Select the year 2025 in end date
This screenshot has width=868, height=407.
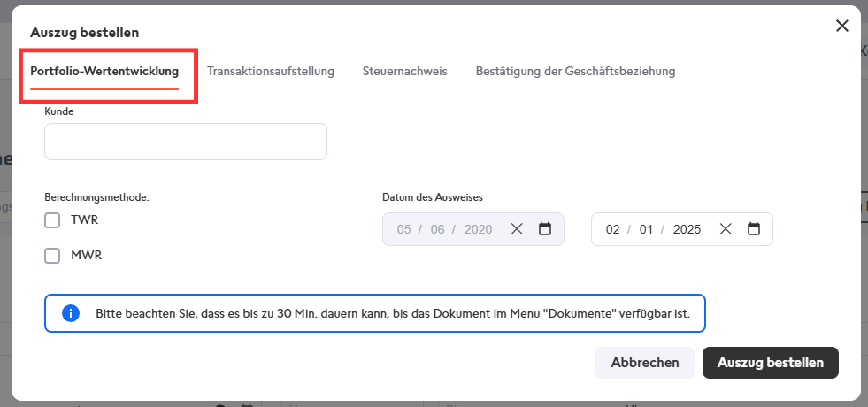click(687, 229)
